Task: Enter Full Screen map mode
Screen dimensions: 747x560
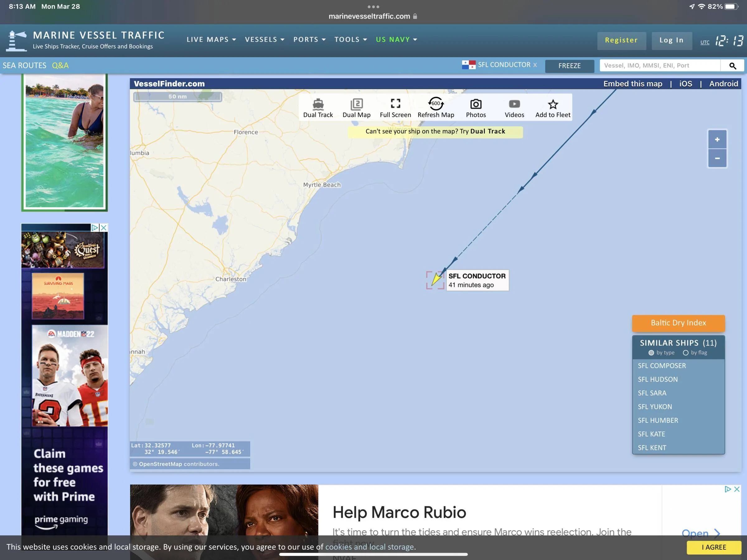Action: 396,103
